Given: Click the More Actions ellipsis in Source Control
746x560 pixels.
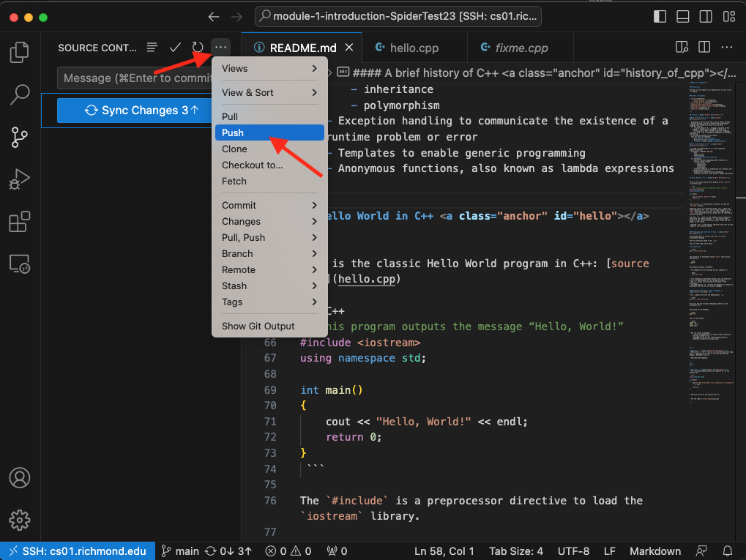Looking at the screenshot, I should (221, 47).
